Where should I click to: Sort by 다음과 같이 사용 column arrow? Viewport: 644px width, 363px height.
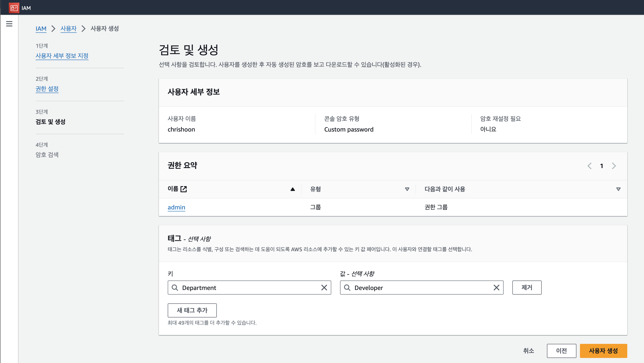(x=618, y=189)
